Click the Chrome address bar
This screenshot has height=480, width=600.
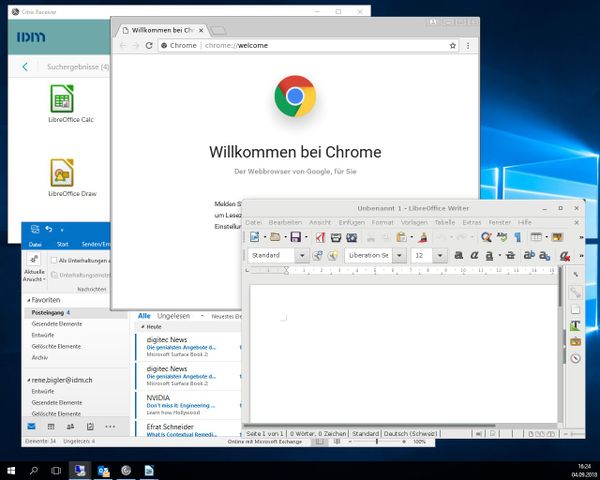pyautogui.click(x=306, y=46)
